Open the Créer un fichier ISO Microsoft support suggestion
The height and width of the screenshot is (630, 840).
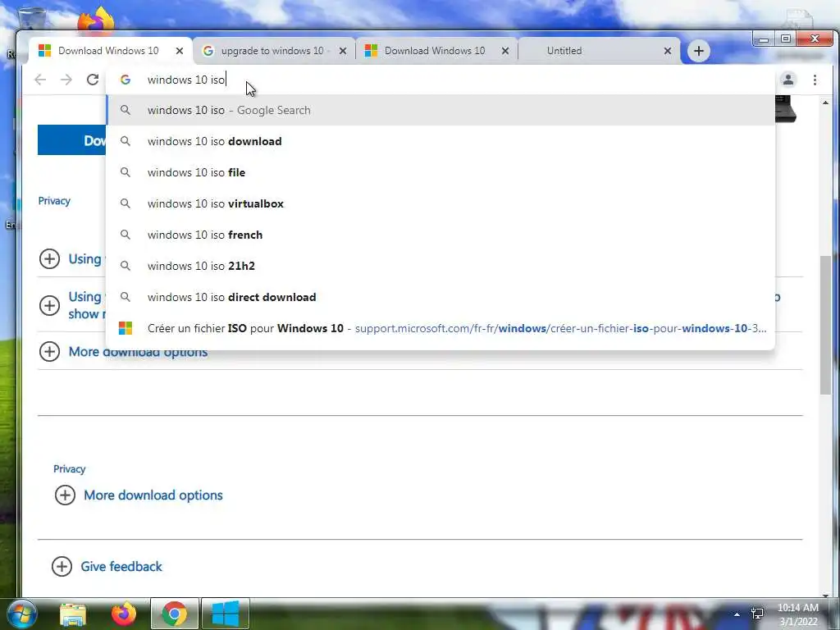point(441,328)
